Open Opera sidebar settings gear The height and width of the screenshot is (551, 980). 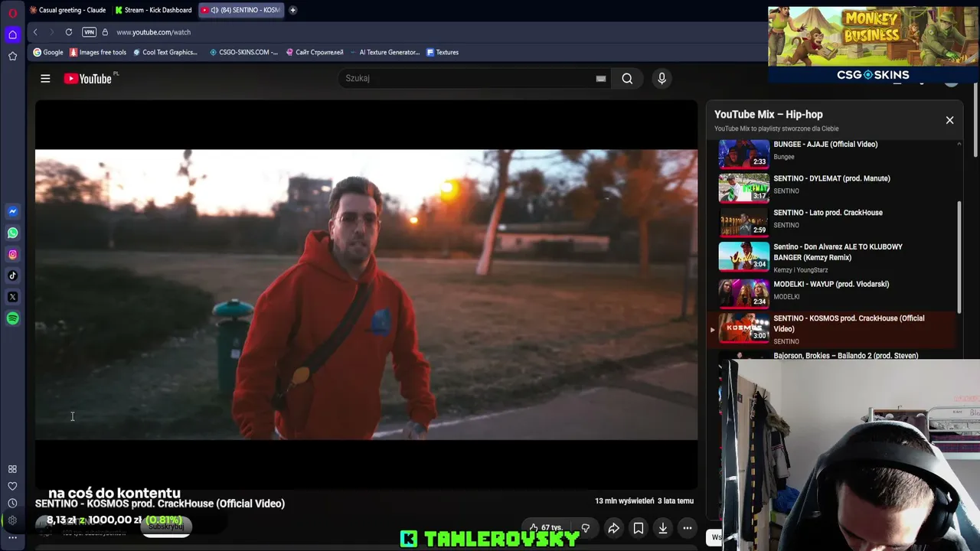coord(12,520)
